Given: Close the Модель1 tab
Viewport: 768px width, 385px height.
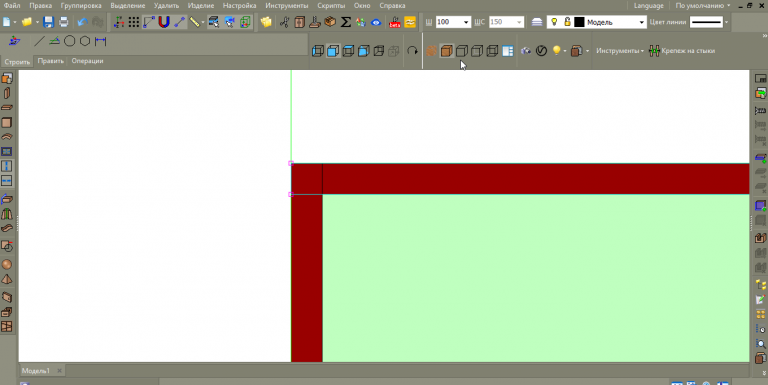Looking at the screenshot, I should coord(59,371).
